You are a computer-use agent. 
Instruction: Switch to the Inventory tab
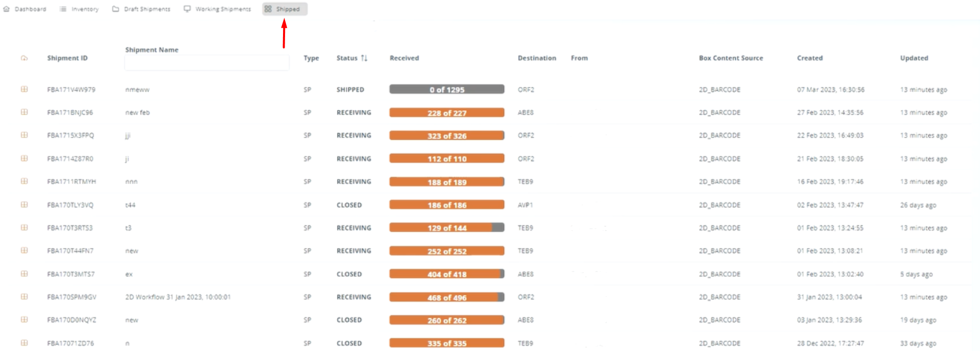point(79,9)
